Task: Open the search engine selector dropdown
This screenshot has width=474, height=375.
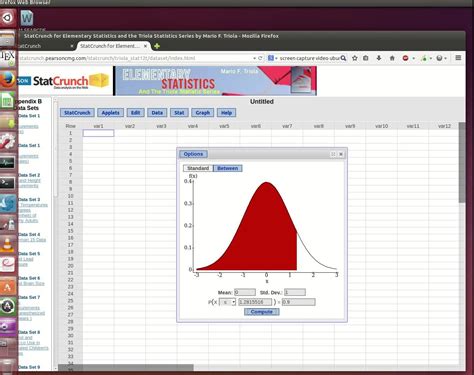Action: tap(276, 58)
